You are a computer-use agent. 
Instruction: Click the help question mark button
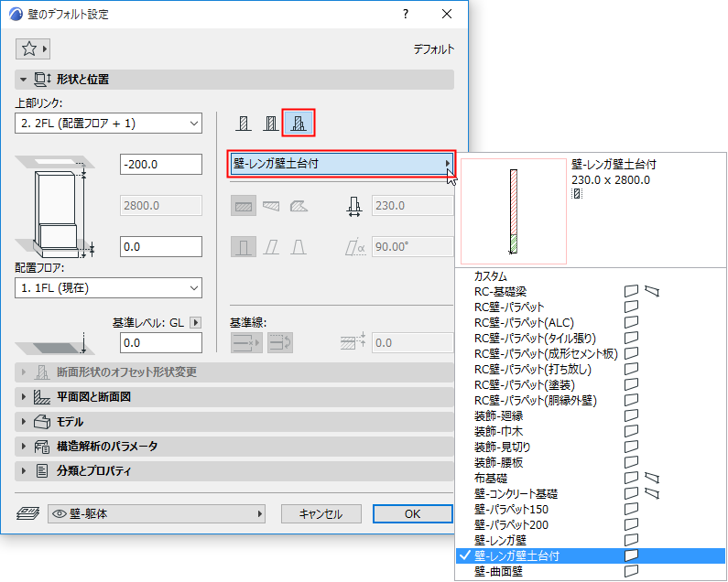(406, 14)
